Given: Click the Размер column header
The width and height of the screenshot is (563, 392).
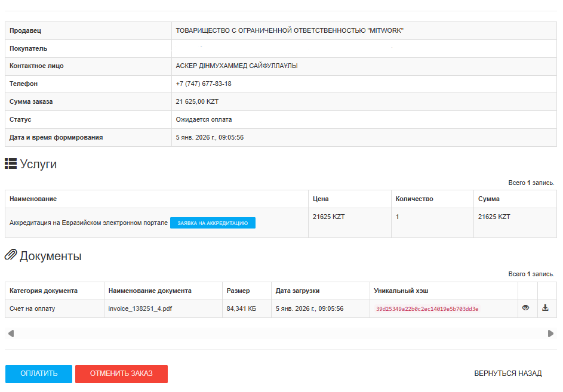Looking at the screenshot, I should tap(238, 291).
